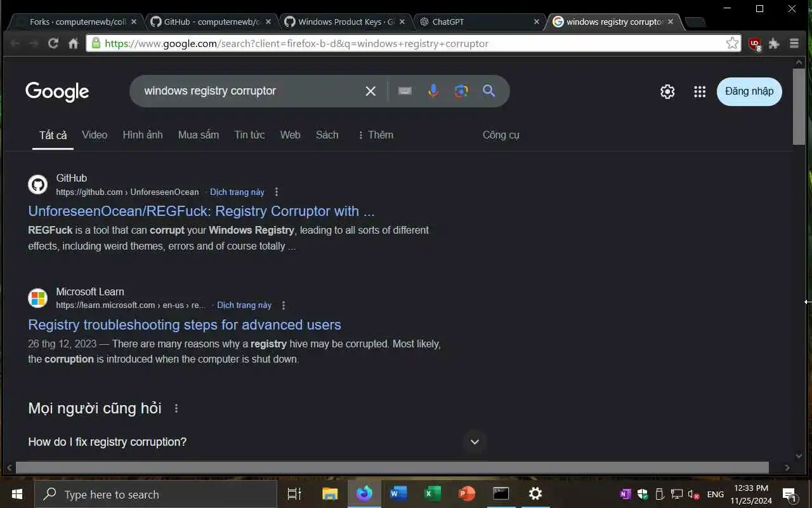The image size is (812, 508).
Task: Open the browser hamburger menu
Action: (x=794, y=43)
